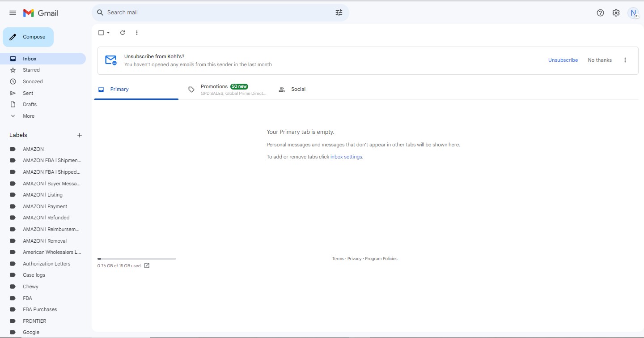Open Settings gear icon
Image resolution: width=644 pixels, height=338 pixels.
coord(616,13)
